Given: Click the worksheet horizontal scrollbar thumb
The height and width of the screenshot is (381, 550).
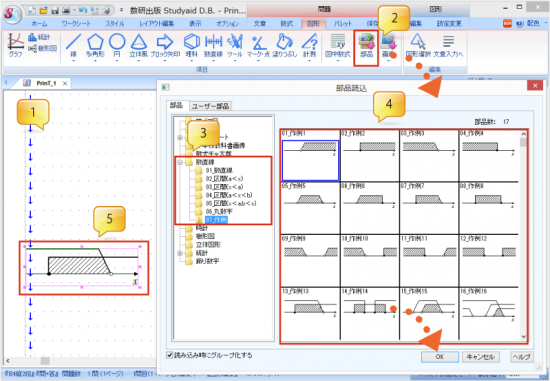Looking at the screenshot, I should 45,360.
